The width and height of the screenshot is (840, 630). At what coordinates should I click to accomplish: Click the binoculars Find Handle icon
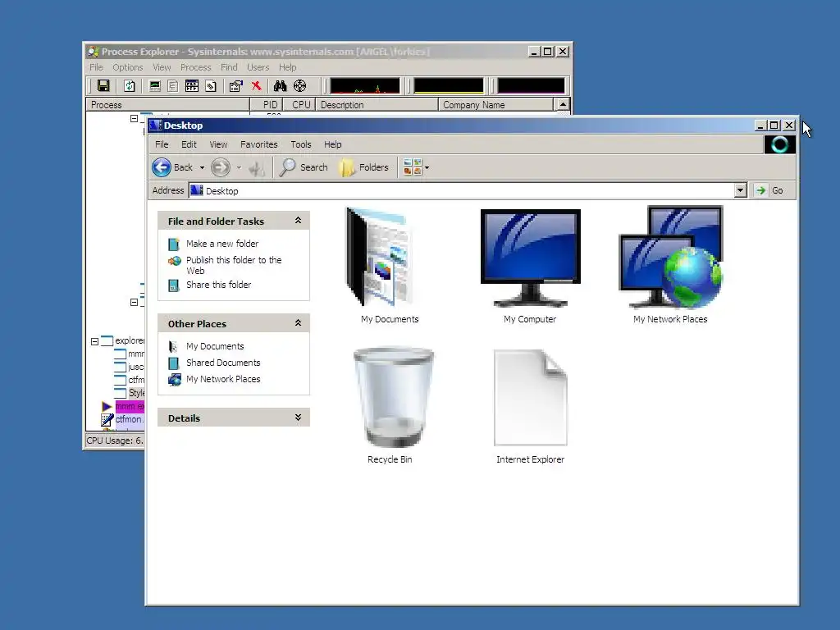click(280, 85)
